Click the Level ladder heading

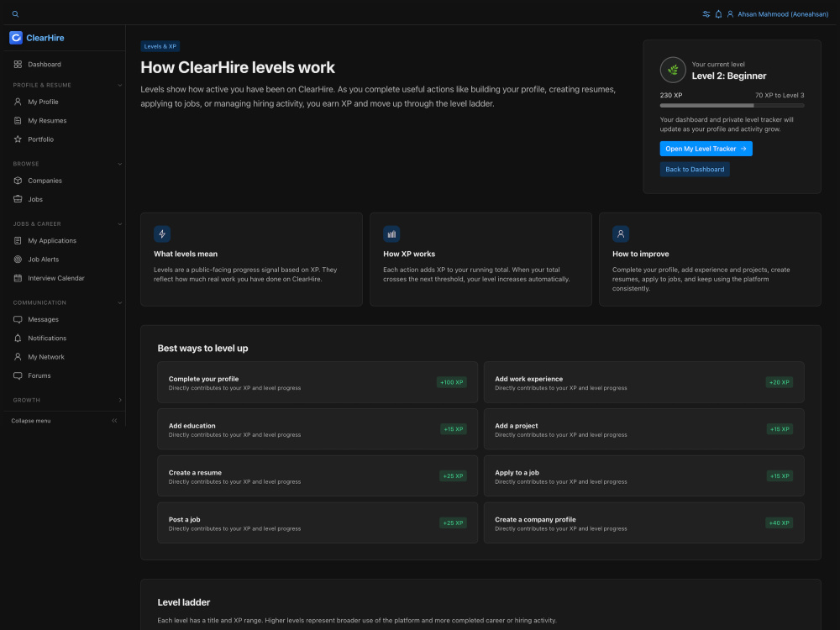pyautogui.click(x=184, y=602)
